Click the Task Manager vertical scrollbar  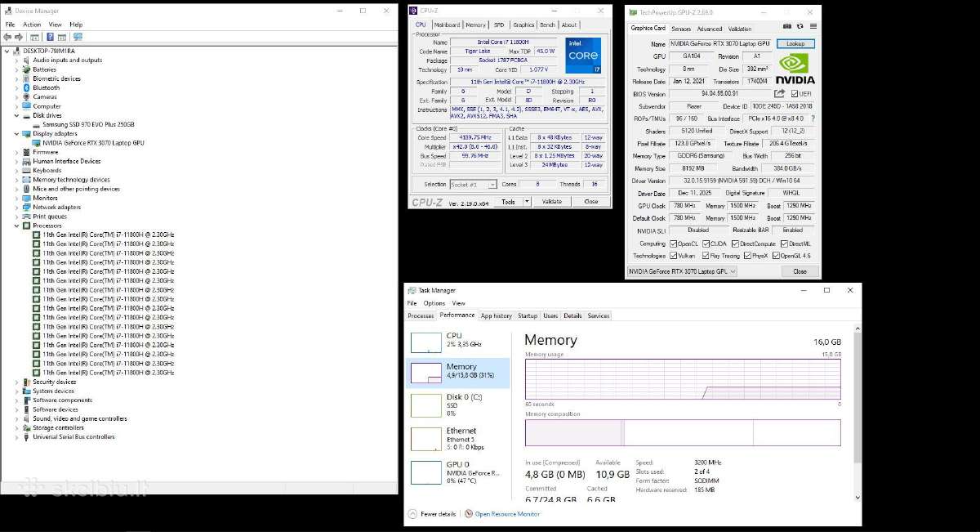coord(857,413)
